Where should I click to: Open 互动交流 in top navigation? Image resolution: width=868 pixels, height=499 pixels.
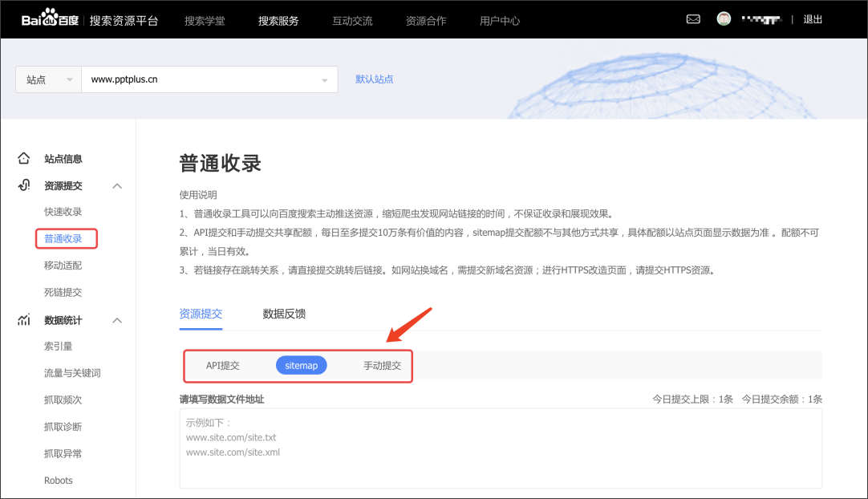click(352, 21)
